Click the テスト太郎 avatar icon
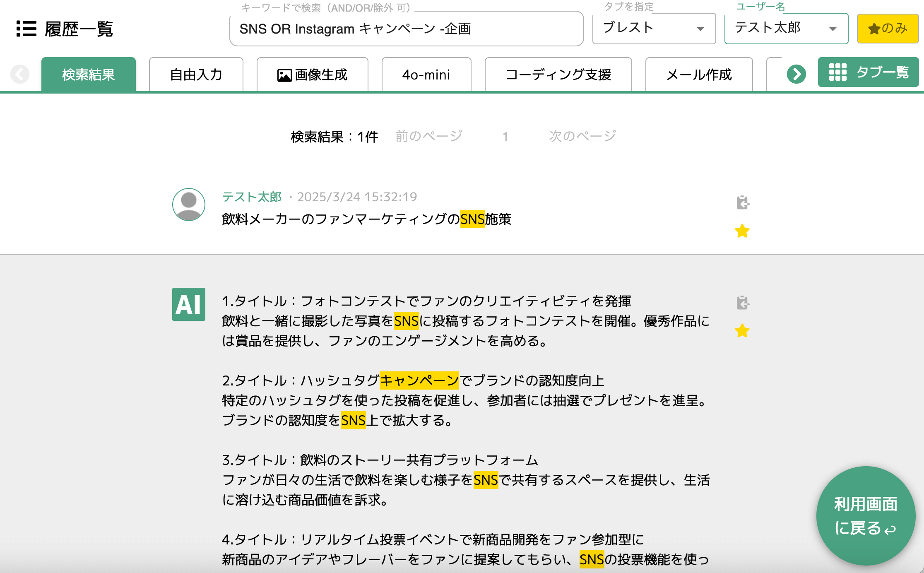The image size is (924, 573). [189, 205]
